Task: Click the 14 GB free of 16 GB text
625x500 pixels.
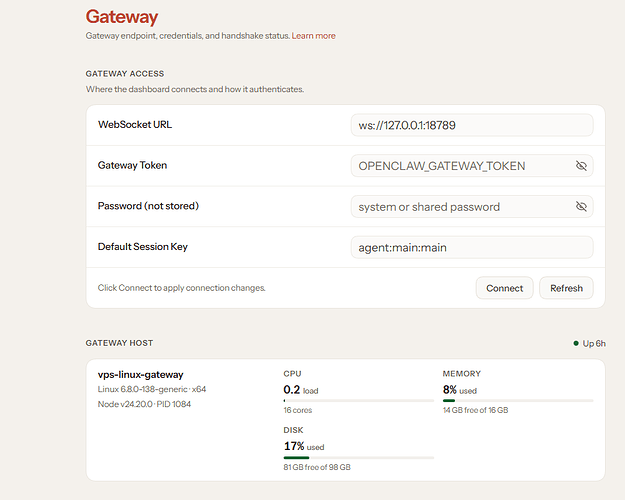Action: [476, 410]
